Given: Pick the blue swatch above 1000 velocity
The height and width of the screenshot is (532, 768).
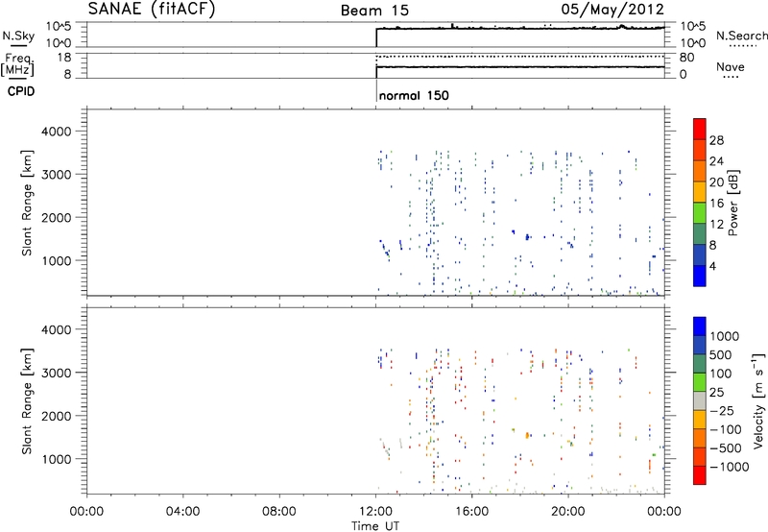Looking at the screenshot, I should coord(700,326).
